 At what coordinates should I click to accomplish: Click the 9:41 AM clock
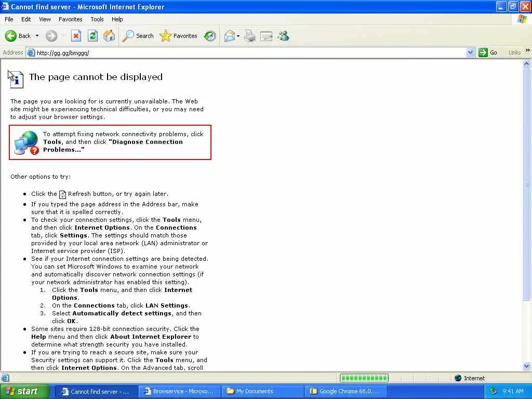513,392
